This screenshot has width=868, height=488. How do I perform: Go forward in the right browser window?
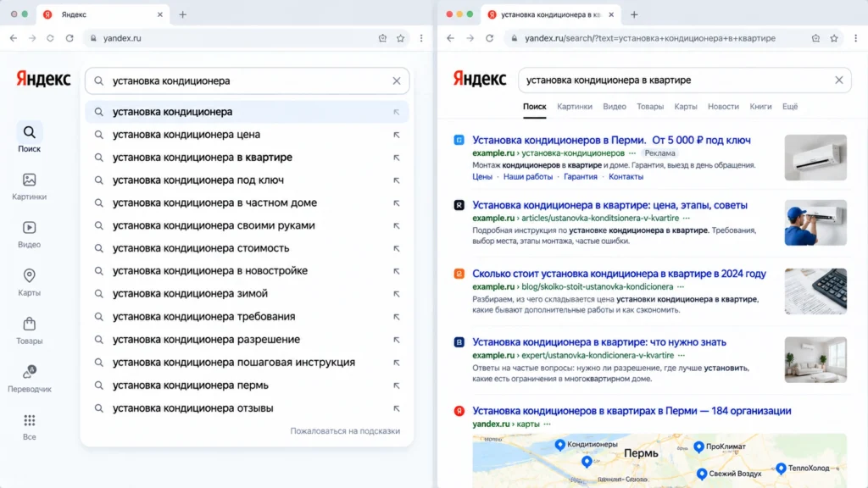coord(470,38)
